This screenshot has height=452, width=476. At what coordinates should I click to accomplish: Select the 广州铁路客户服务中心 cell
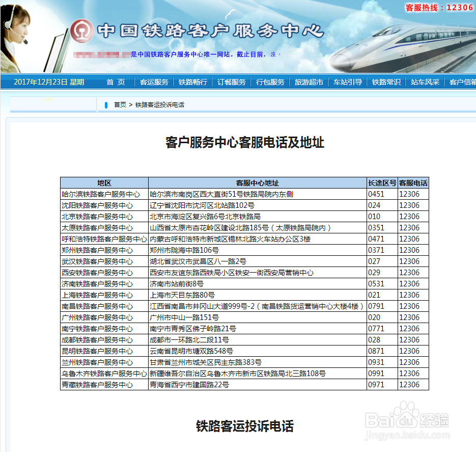pyautogui.click(x=104, y=318)
